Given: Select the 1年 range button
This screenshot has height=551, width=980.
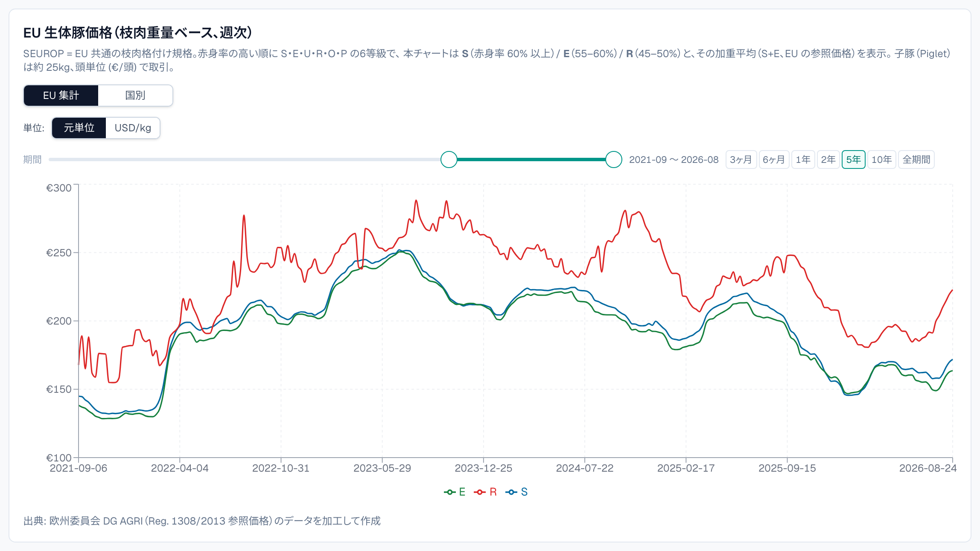Looking at the screenshot, I should point(803,159).
